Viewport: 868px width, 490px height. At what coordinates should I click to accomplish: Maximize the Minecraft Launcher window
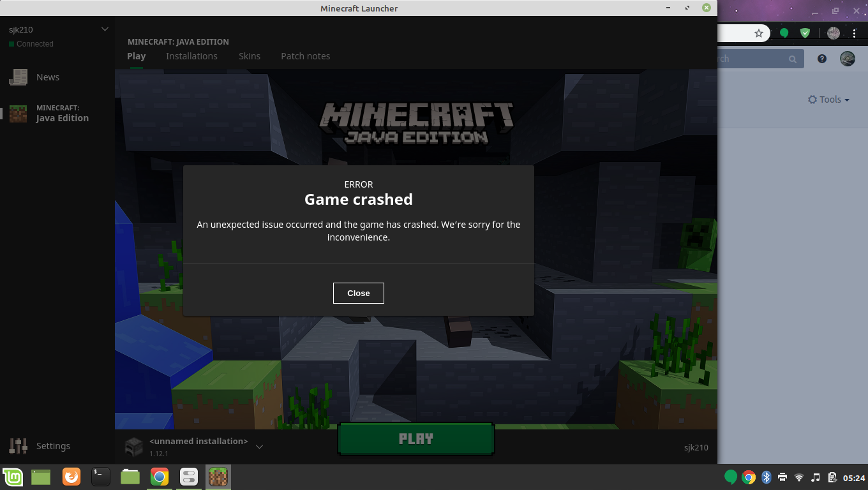point(687,8)
